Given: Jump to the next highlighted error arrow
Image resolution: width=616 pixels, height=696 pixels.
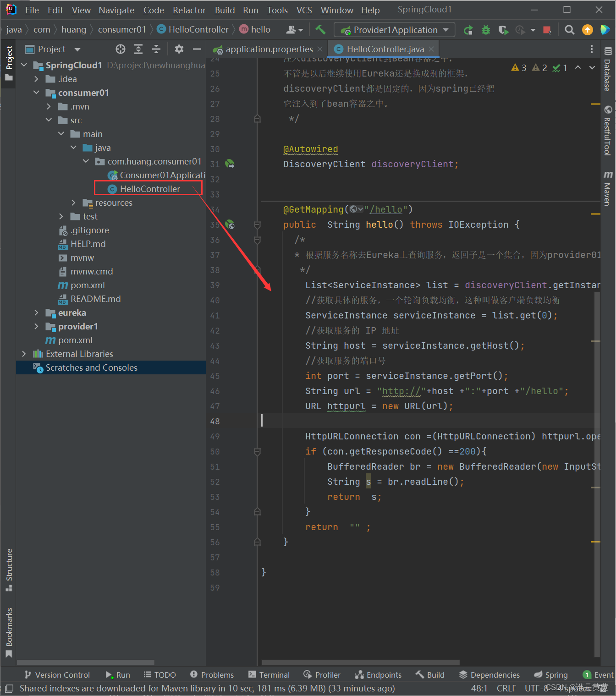Looking at the screenshot, I should pyautogui.click(x=592, y=68).
